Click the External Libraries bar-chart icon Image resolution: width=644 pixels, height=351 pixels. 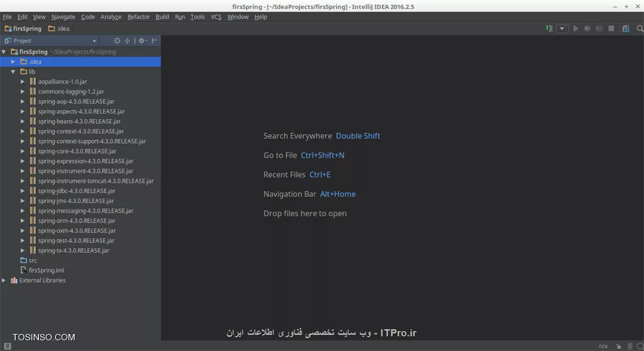(14, 281)
